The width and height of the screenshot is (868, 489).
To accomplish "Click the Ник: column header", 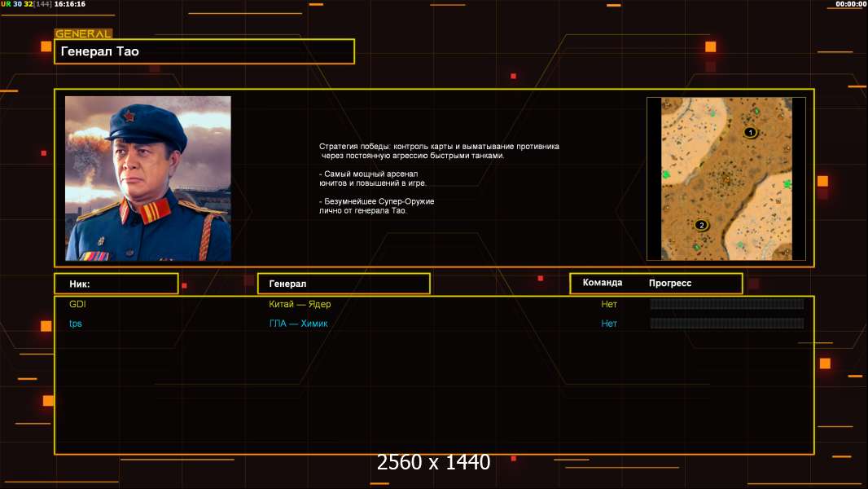I will click(x=116, y=284).
